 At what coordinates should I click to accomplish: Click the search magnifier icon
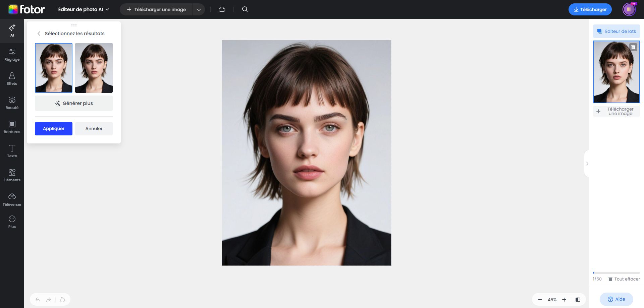point(245,9)
